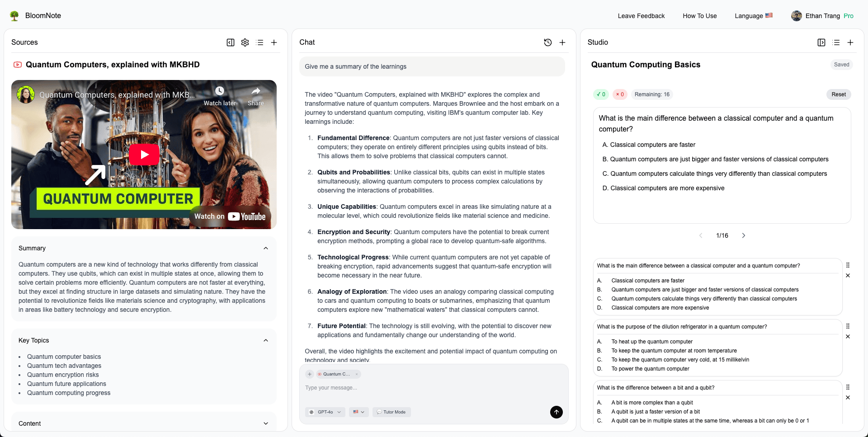Expand the Content section
This screenshot has height=437, width=868.
click(266, 423)
